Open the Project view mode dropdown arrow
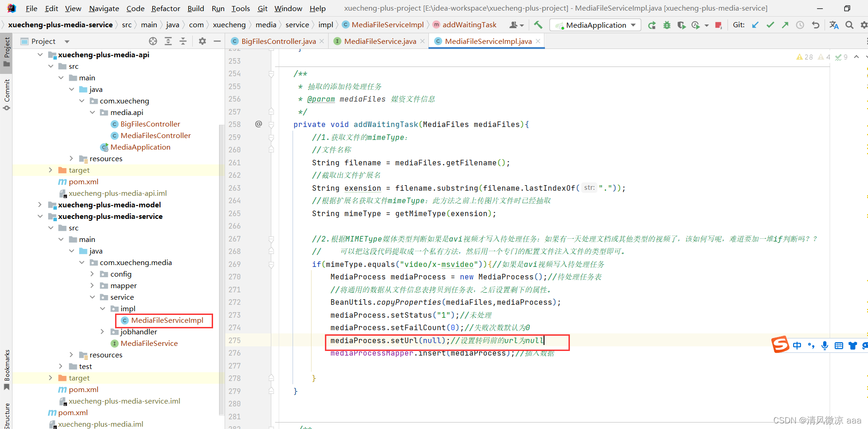The height and width of the screenshot is (429, 868). pos(67,42)
